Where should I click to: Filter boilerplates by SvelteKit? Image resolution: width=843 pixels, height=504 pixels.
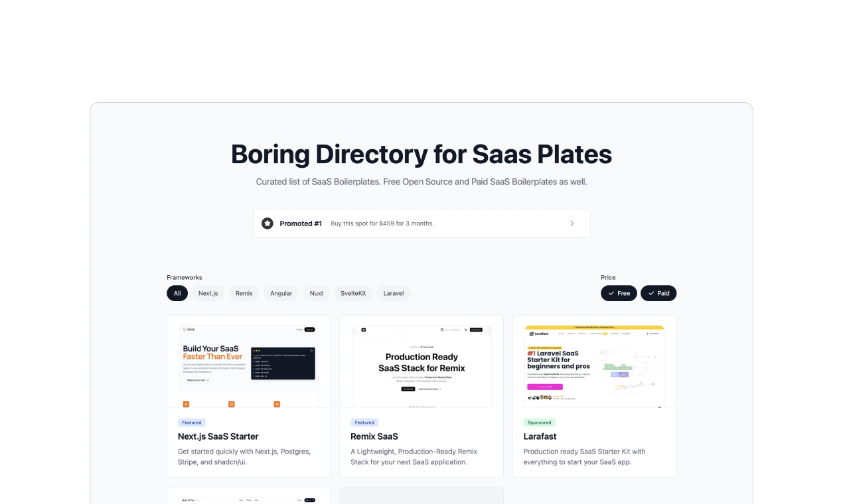click(353, 293)
